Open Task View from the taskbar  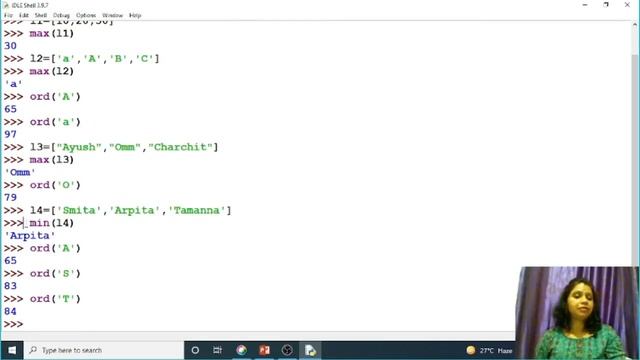[x=218, y=350]
